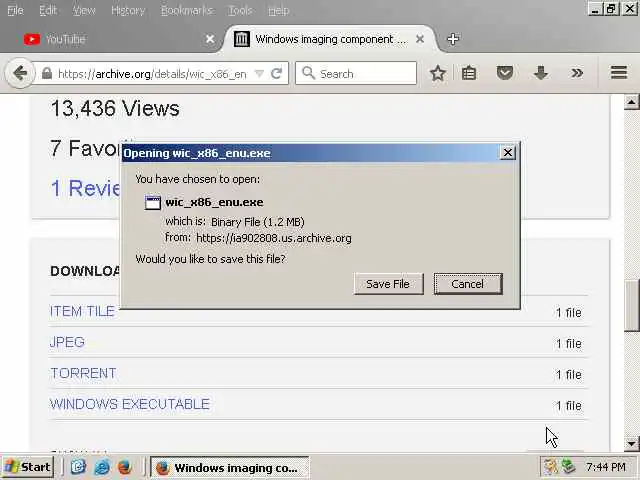Click the first system tray icon
Screen dimensions: 640x480
tap(551, 467)
